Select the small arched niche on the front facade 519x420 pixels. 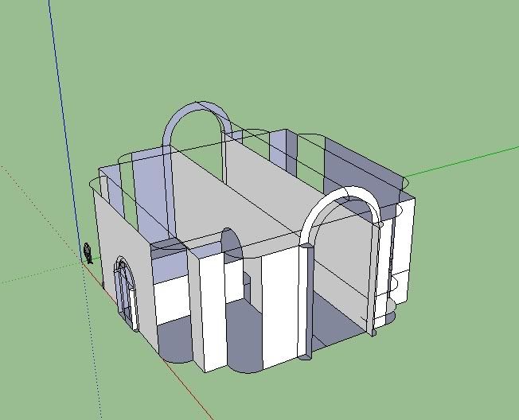[x=232, y=245]
